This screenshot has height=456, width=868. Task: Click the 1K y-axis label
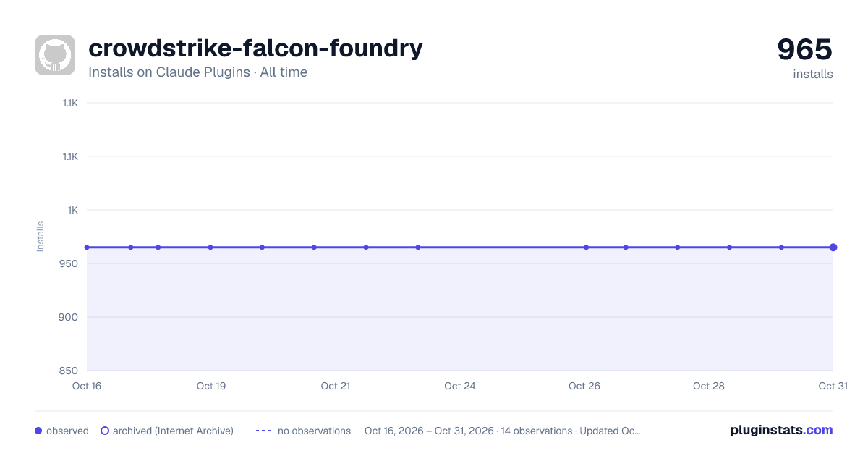(x=73, y=210)
